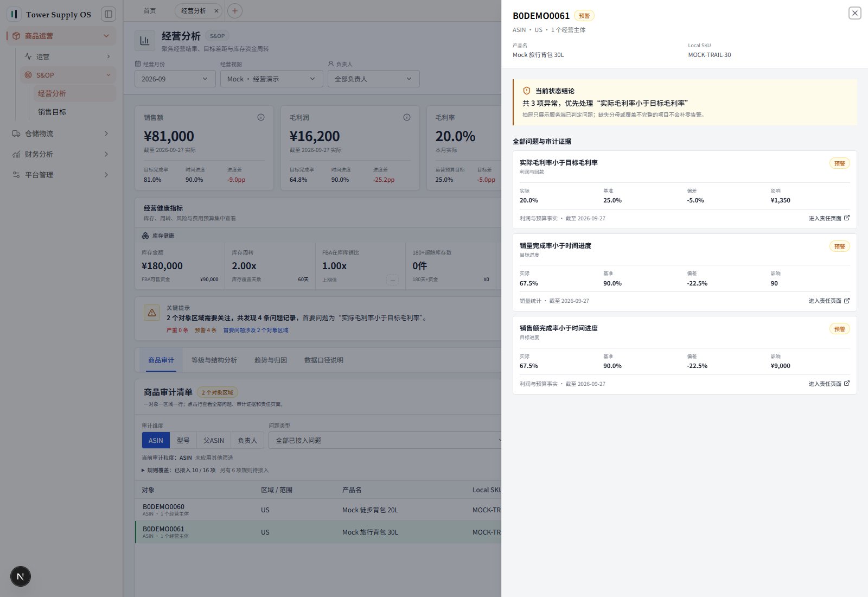Open the 全部已接入问题 type dropdown

pyautogui.click(x=386, y=440)
